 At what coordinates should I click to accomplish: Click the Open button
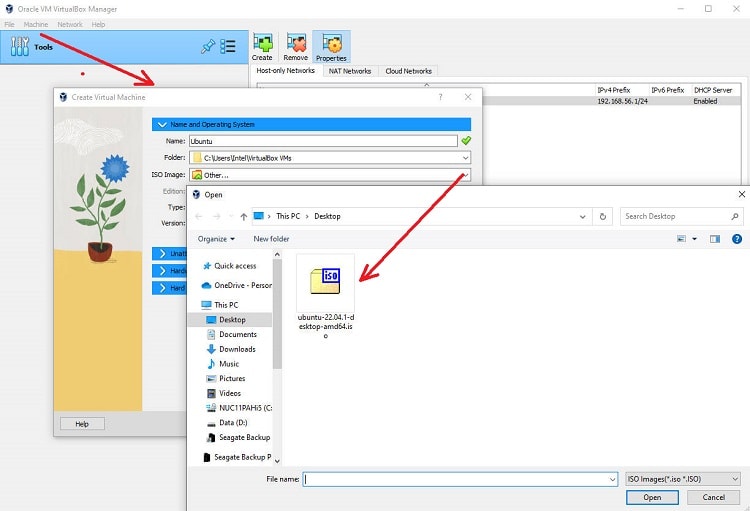pyautogui.click(x=652, y=498)
